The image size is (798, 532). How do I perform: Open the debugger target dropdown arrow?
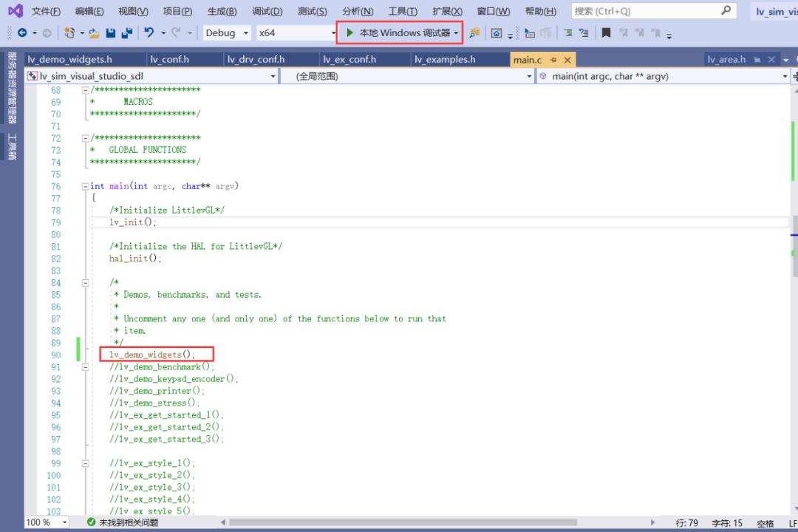pyautogui.click(x=456, y=33)
